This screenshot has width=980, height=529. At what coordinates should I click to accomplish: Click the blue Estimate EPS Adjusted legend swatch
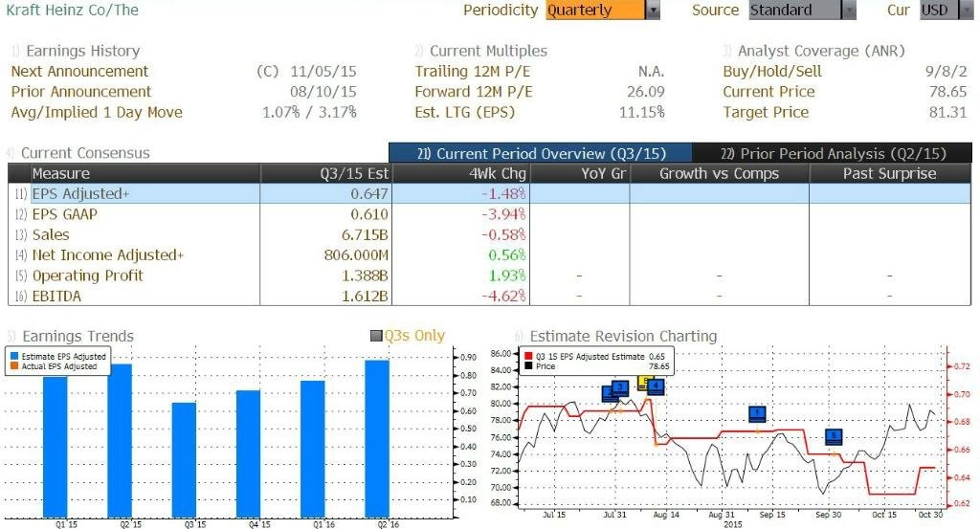tap(14, 357)
